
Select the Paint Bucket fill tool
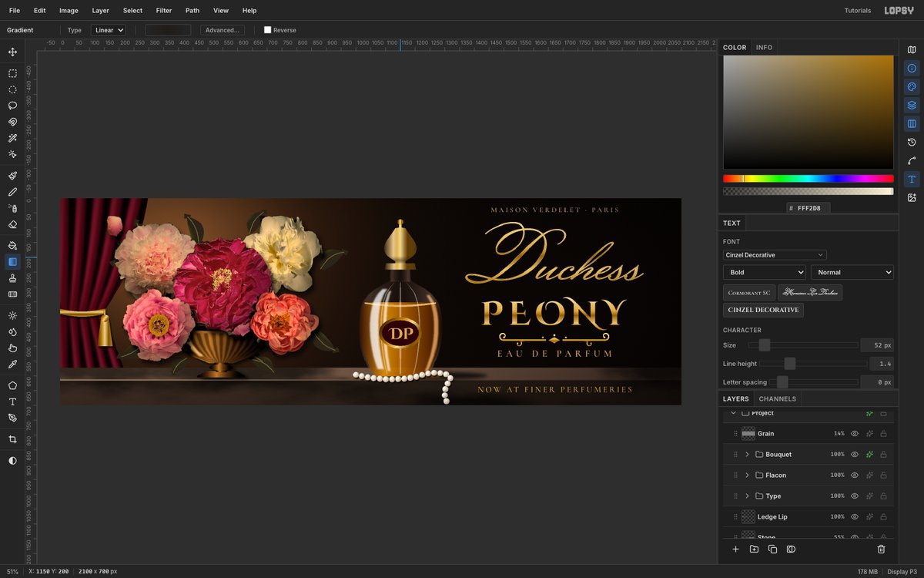(12, 246)
